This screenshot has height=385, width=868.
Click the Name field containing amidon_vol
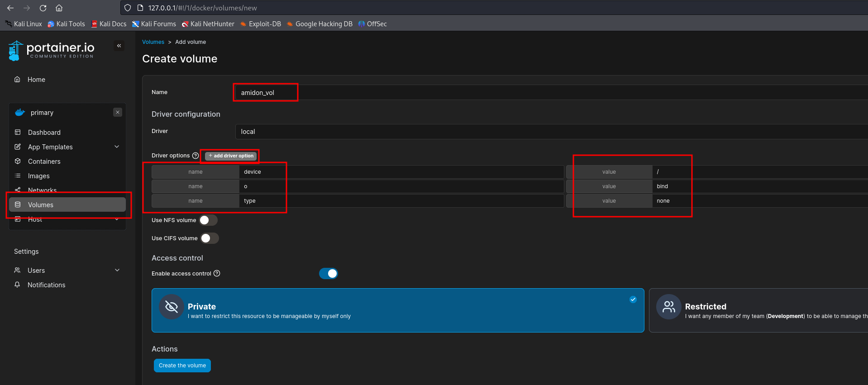point(552,92)
